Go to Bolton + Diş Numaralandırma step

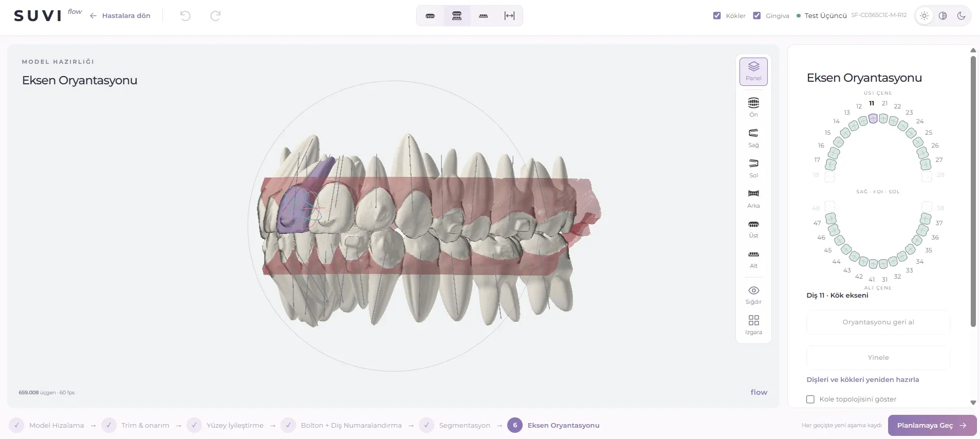pyautogui.click(x=342, y=426)
